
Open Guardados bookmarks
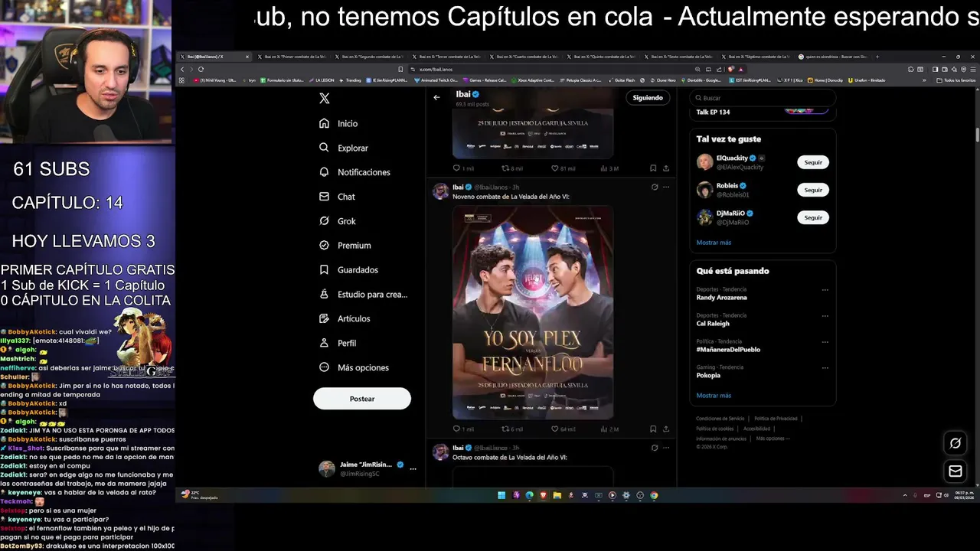(x=348, y=270)
